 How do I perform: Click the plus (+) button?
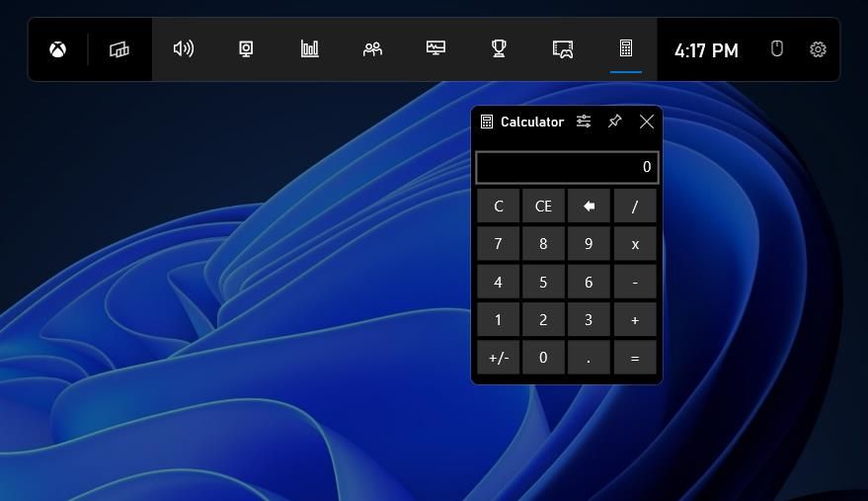635,320
